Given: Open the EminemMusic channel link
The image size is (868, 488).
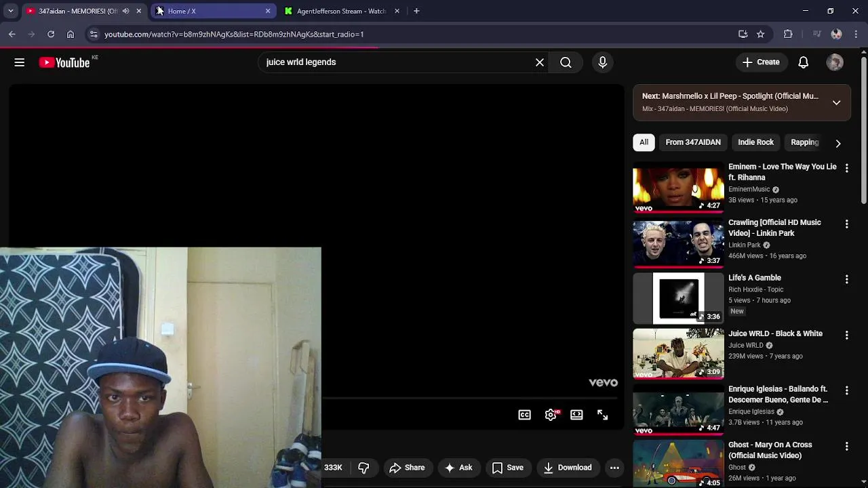Looking at the screenshot, I should pos(749,189).
